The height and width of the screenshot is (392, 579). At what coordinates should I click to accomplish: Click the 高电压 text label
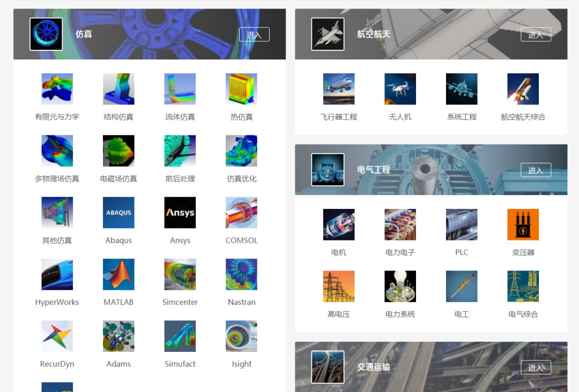pyautogui.click(x=339, y=314)
